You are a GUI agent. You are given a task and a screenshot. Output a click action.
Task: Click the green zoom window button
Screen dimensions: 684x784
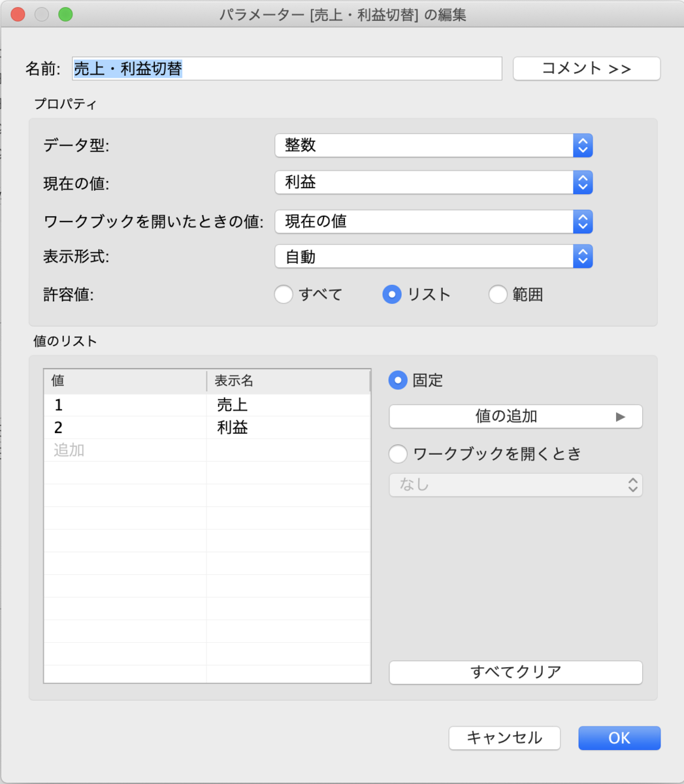(x=65, y=14)
